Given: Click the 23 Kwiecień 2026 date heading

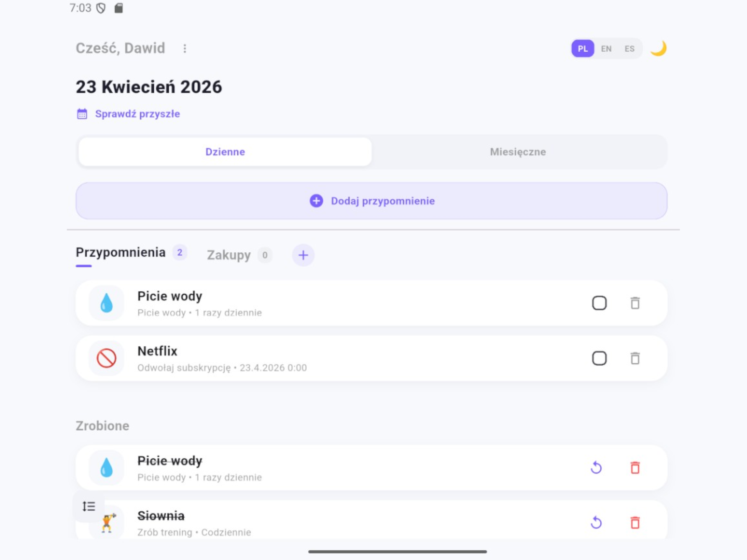Looking at the screenshot, I should [x=149, y=87].
